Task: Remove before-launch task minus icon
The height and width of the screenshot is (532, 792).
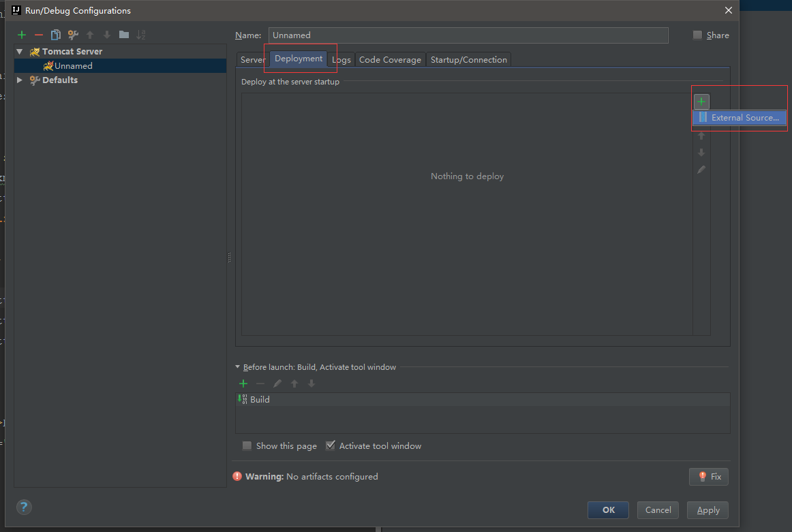Action: coord(260,384)
